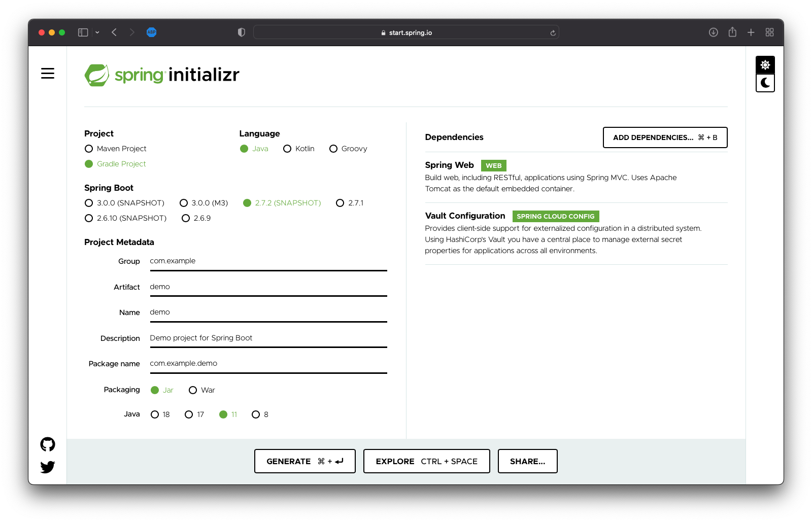Click the Share button
Viewport: 812px width, 522px height.
click(x=528, y=461)
